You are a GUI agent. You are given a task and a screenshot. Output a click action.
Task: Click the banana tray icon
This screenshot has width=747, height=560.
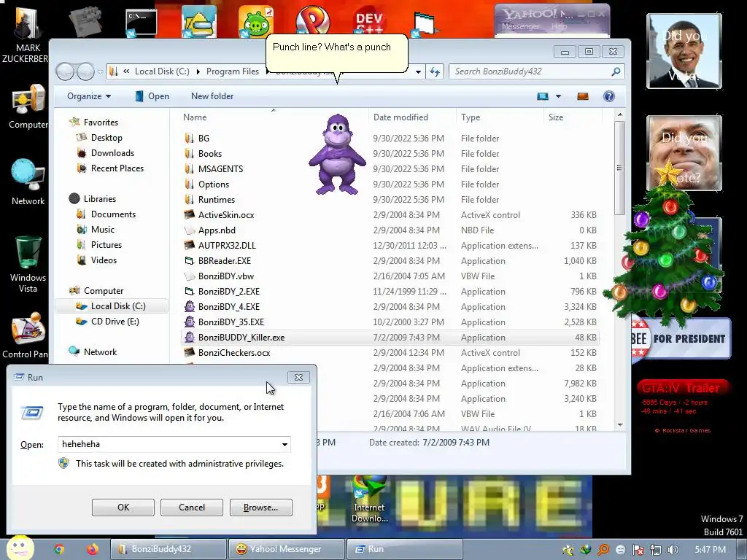coord(568,550)
